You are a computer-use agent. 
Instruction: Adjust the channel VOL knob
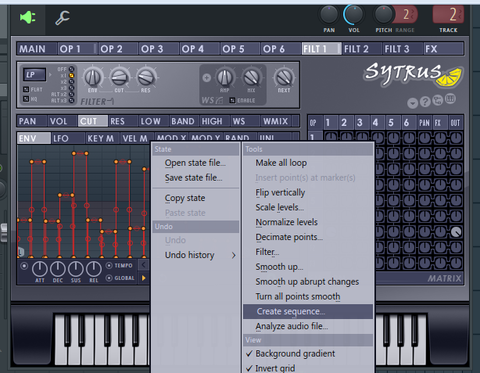[x=354, y=15]
